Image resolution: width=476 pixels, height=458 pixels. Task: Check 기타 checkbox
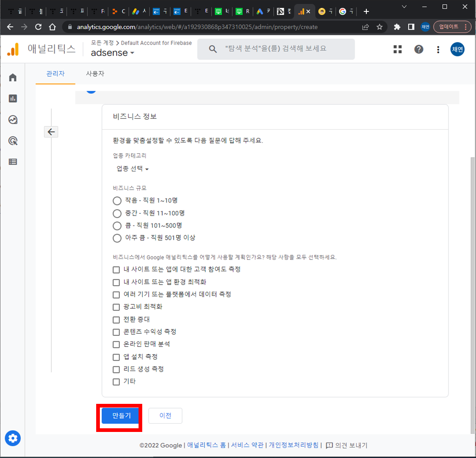116,382
